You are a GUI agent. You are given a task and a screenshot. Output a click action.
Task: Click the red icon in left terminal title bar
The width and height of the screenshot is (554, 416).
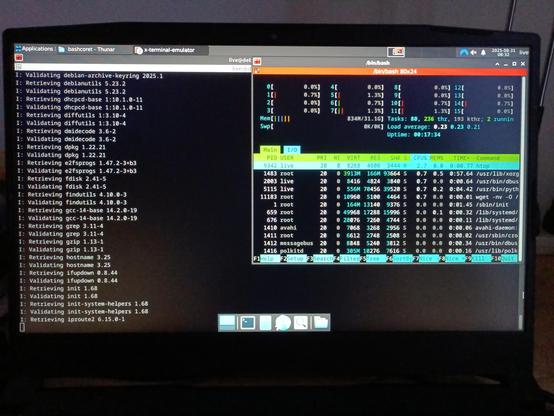[x=19, y=58]
